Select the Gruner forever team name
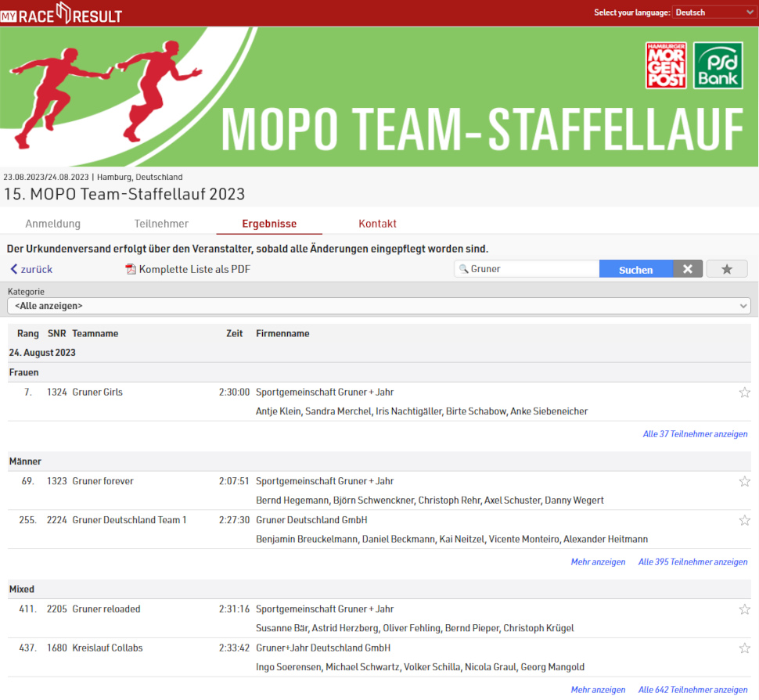 pyautogui.click(x=103, y=481)
